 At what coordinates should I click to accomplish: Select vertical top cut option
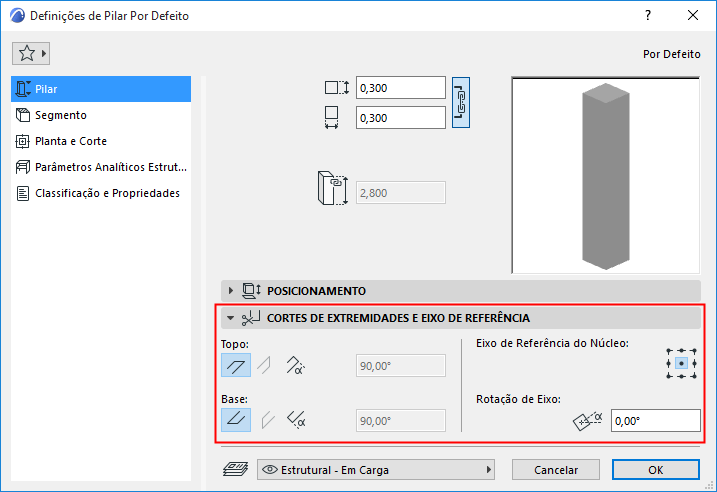click(x=264, y=365)
